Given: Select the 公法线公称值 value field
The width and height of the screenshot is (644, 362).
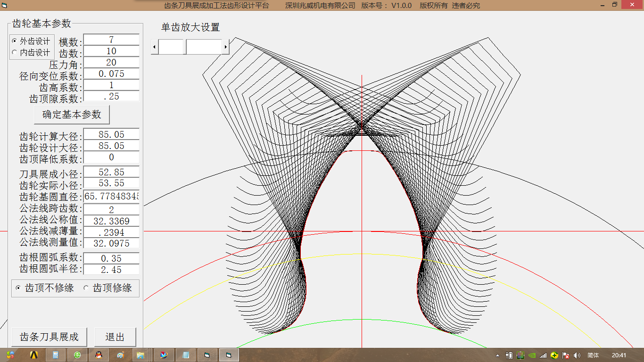Looking at the screenshot, I should pos(111,221).
